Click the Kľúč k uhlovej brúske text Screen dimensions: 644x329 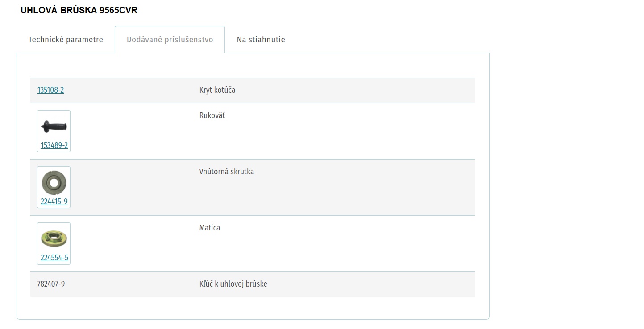[233, 284]
